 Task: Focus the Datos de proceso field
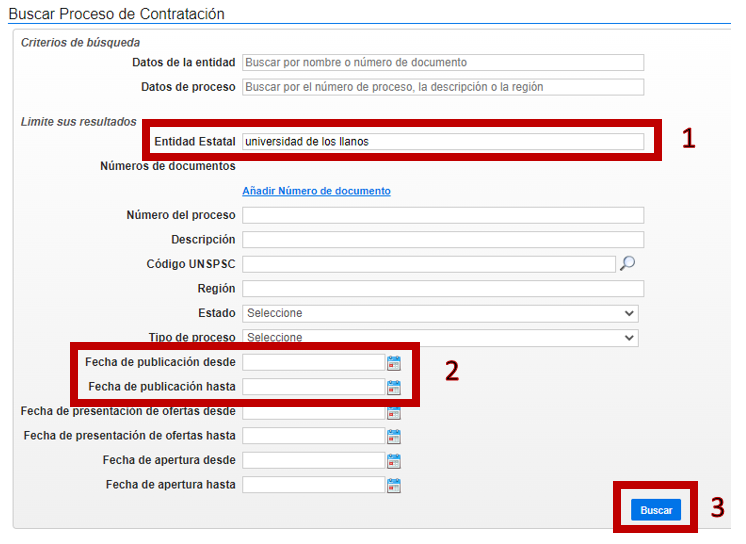pos(443,87)
